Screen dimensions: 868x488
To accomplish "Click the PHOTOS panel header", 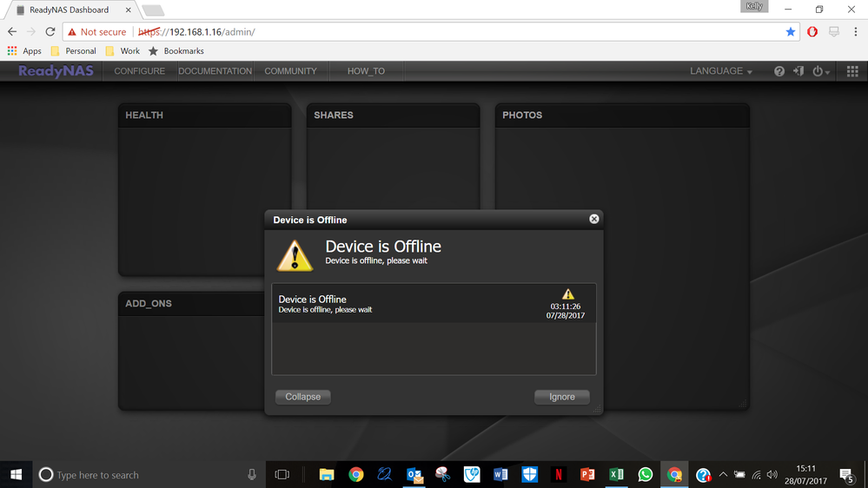I will point(622,115).
